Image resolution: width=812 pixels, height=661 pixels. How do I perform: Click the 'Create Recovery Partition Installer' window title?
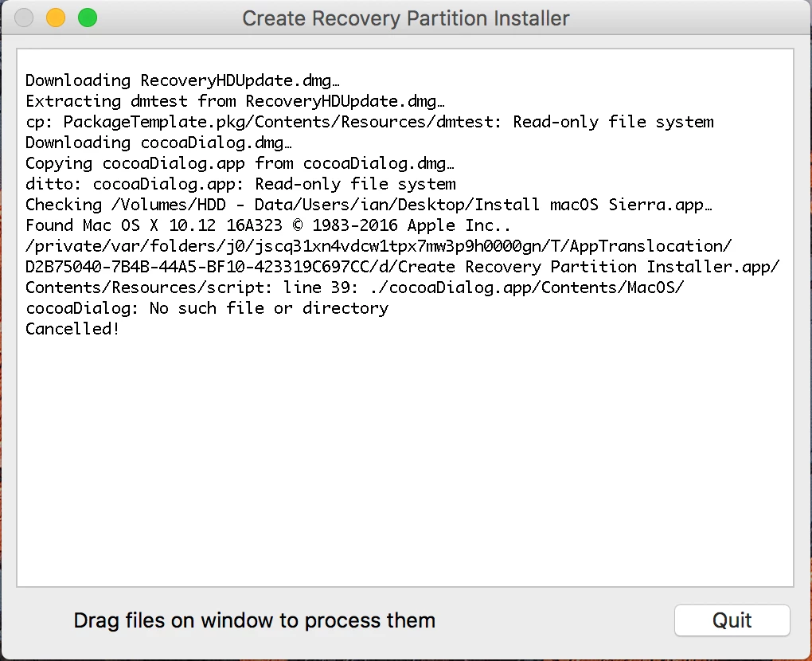pyautogui.click(x=406, y=18)
